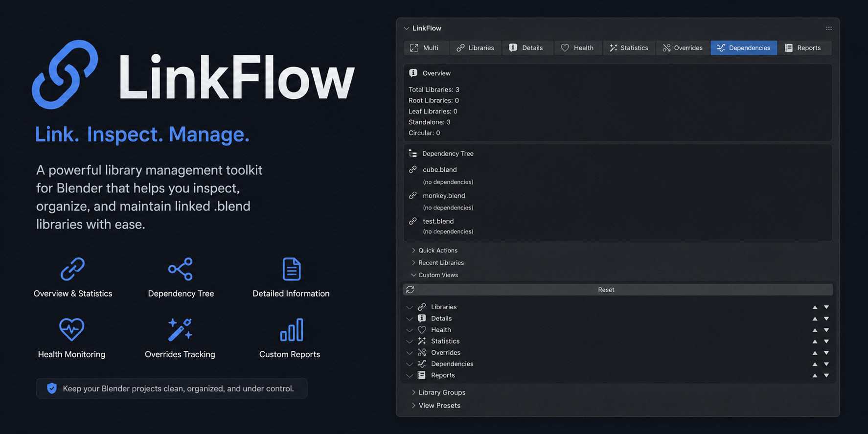Click the Overview info icon
The height and width of the screenshot is (434, 868).
(x=413, y=73)
